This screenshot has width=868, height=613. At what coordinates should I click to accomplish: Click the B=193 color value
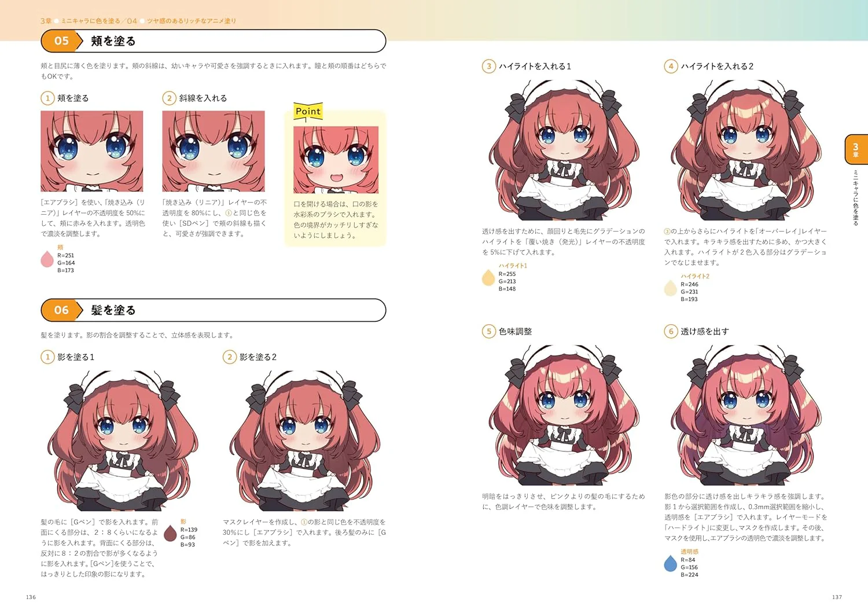coord(689,299)
